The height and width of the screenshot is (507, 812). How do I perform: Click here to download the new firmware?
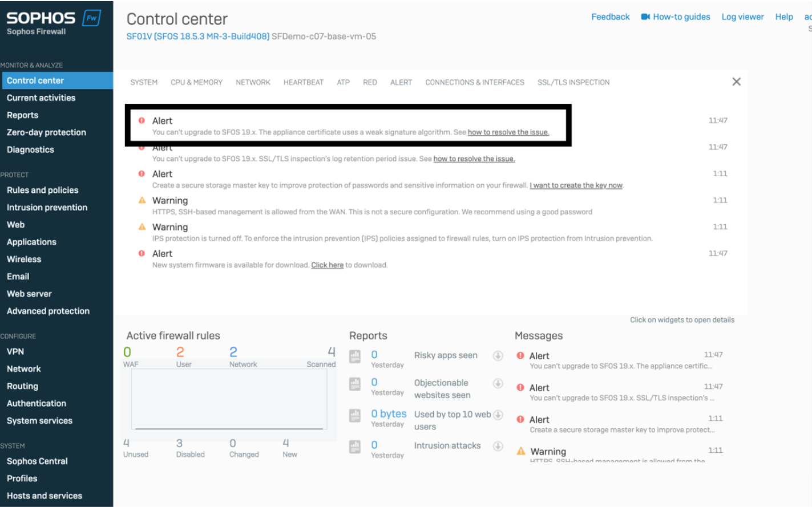(x=327, y=265)
